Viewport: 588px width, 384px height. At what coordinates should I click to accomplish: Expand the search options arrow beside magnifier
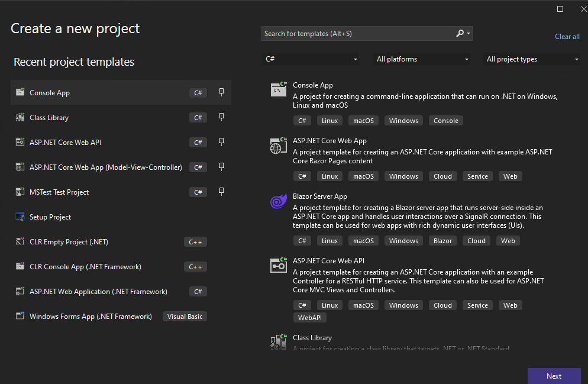tap(469, 33)
